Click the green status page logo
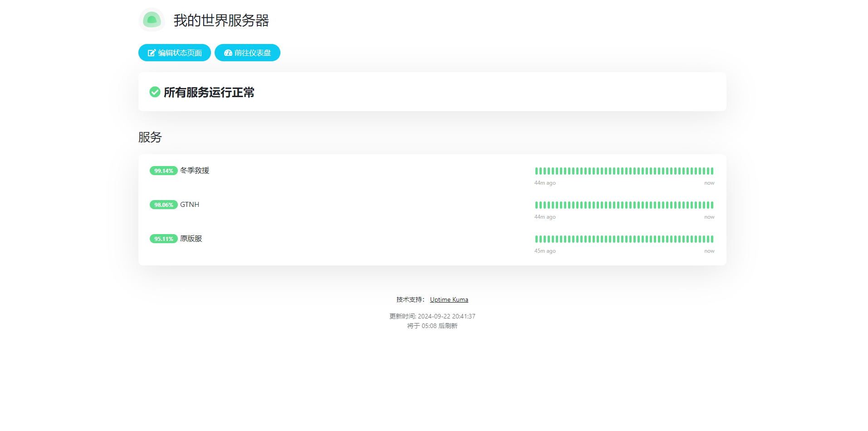The height and width of the screenshot is (431, 868). point(152,20)
